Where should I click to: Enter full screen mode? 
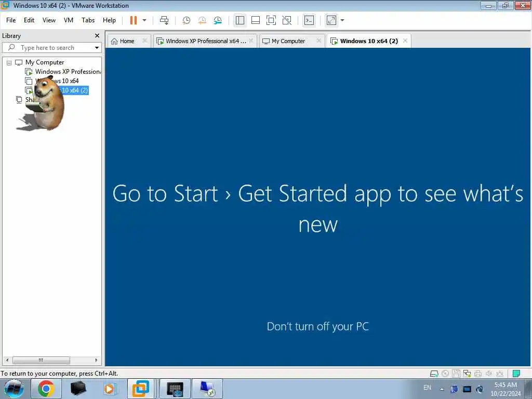tap(271, 20)
